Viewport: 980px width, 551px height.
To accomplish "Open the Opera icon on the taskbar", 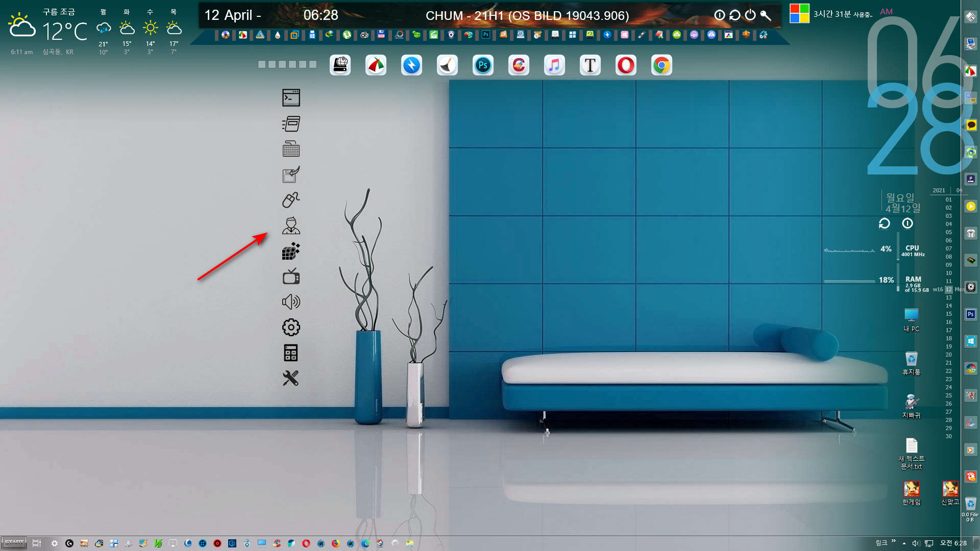I will [x=306, y=543].
